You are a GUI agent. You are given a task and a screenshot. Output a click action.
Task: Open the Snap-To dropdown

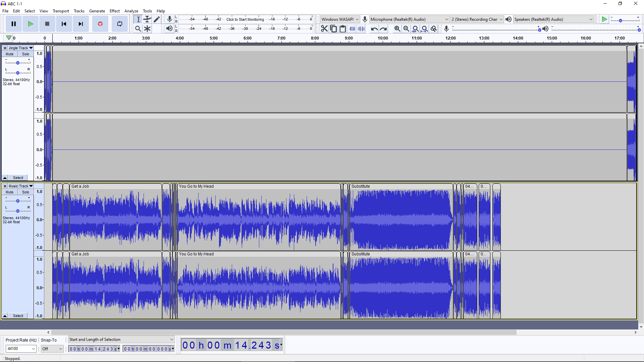[x=52, y=349]
